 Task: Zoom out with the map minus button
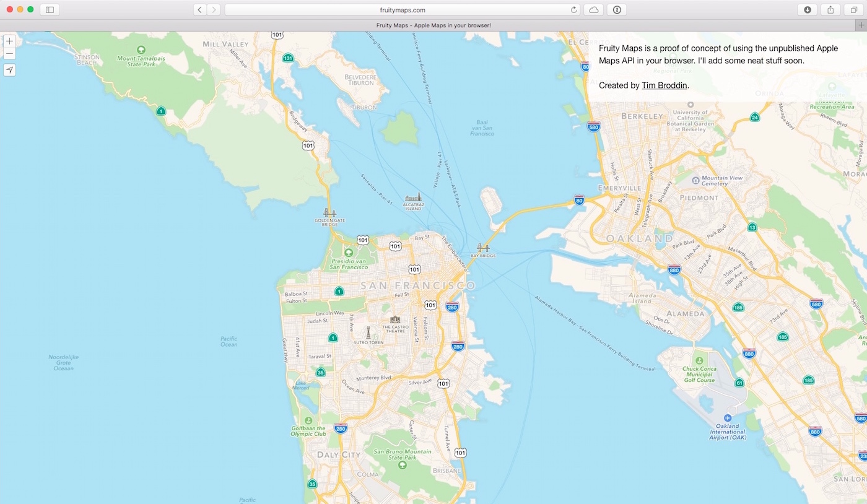point(9,54)
